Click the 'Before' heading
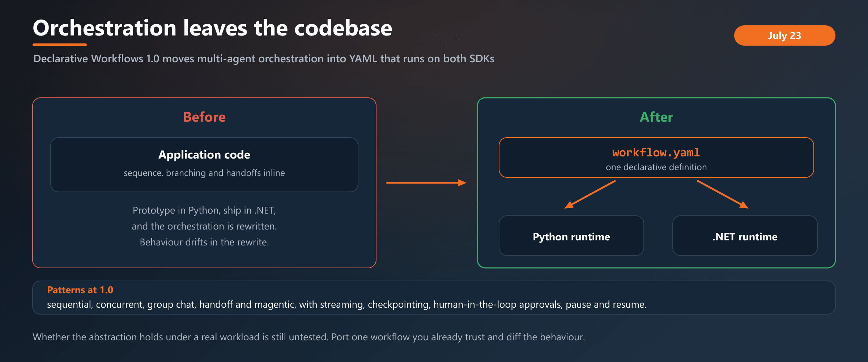Screen dimensions: 868x362 click(204, 117)
